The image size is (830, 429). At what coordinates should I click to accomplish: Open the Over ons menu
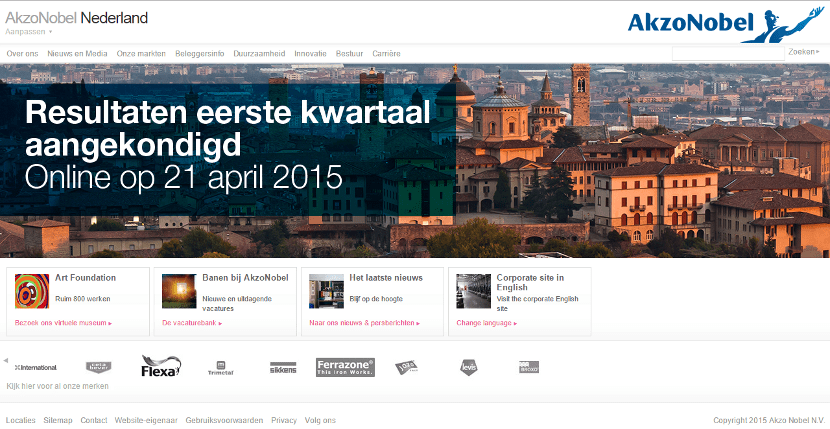22,53
